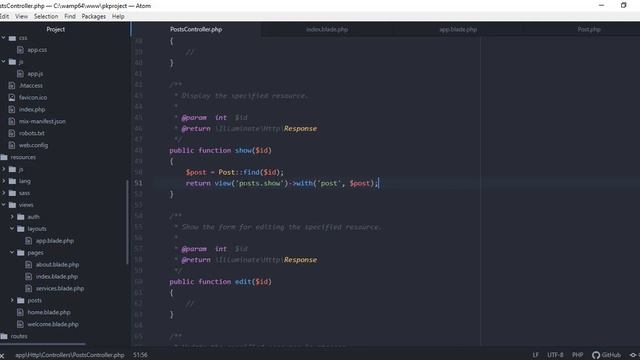Image resolution: width=640 pixels, height=360 pixels.
Task: Select the .htaccess file icon
Action: 12,86
